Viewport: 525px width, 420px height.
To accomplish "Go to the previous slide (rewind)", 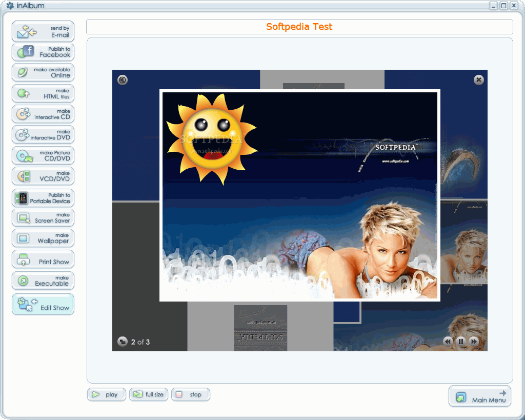I will point(448,342).
